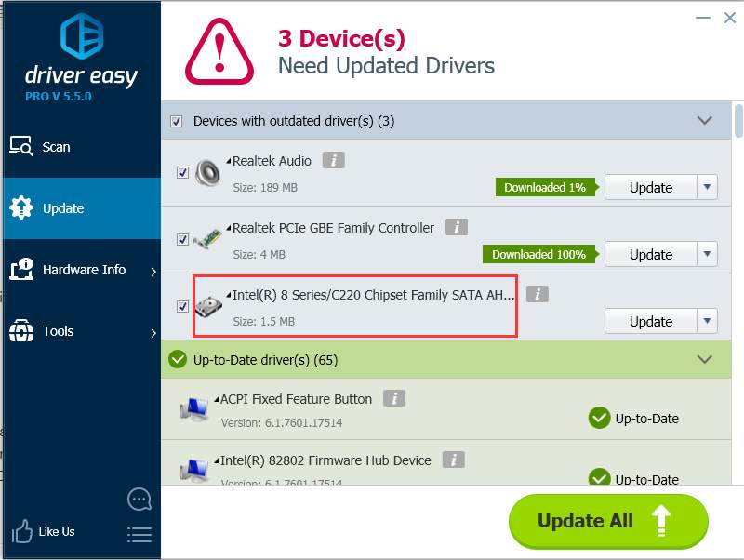Uncheck the Realtek PCIe GBE Family Controller checkbox
The height and width of the screenshot is (560, 744).
[182, 239]
